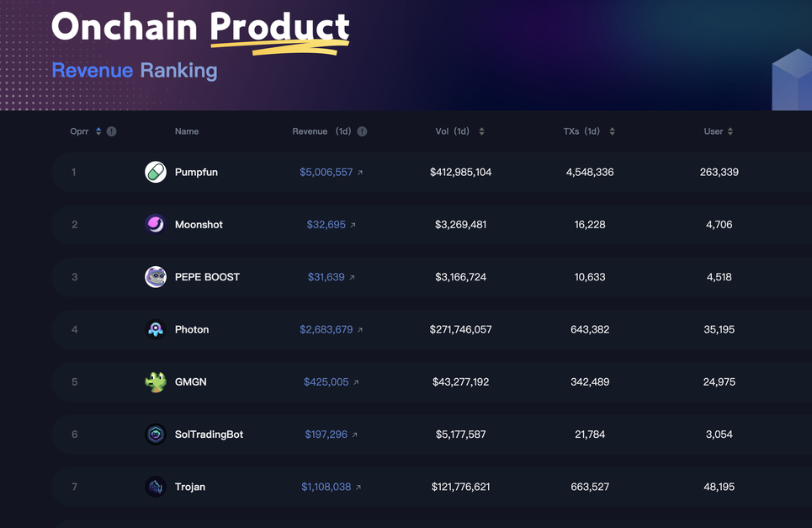Click the Pumpfun pill logo icon
This screenshot has height=528, width=812.
[x=156, y=172]
